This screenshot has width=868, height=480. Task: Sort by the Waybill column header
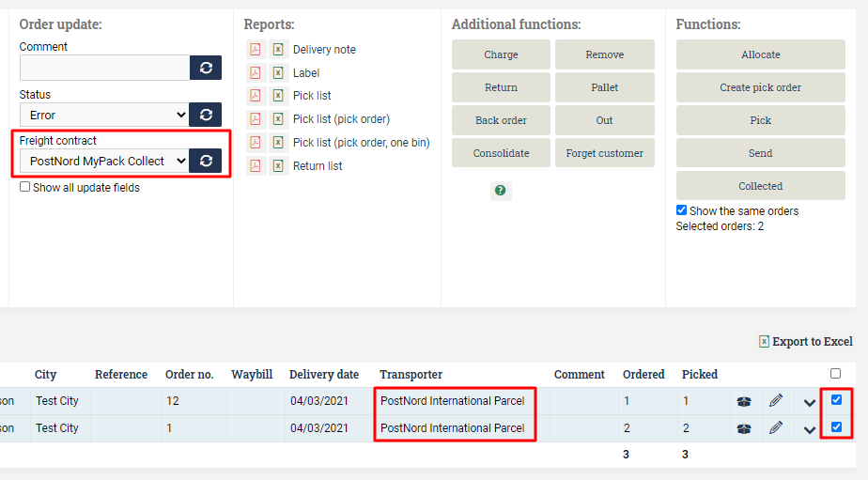click(x=252, y=374)
